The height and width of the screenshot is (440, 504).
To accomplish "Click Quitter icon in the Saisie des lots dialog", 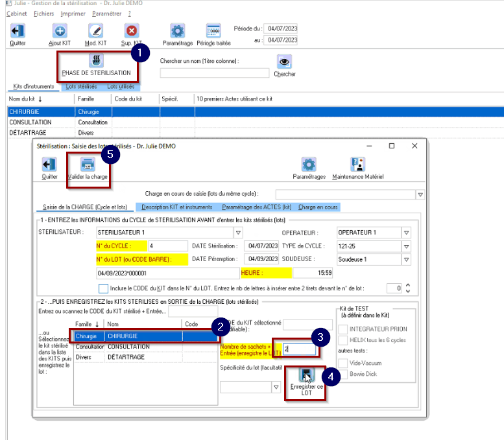I will [49, 165].
